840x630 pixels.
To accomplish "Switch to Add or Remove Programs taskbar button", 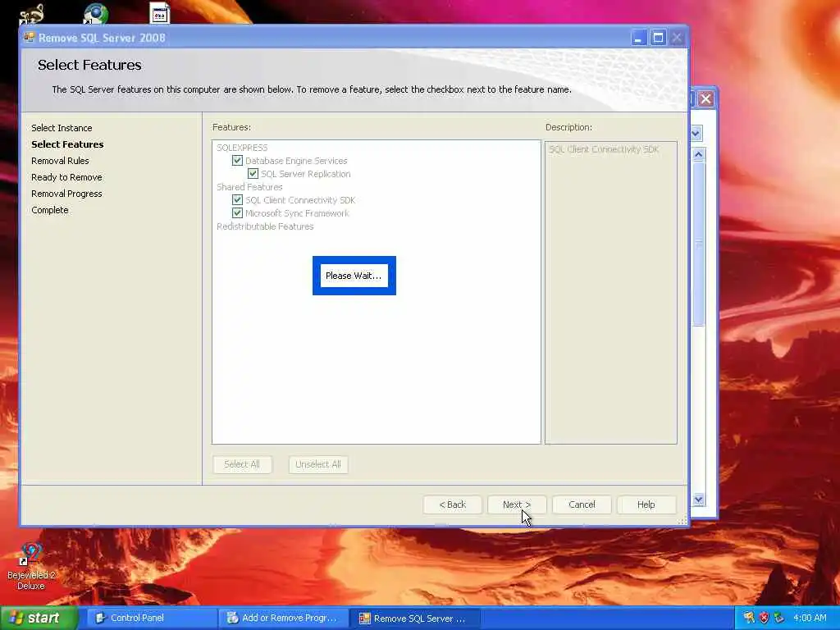I will click(282, 618).
